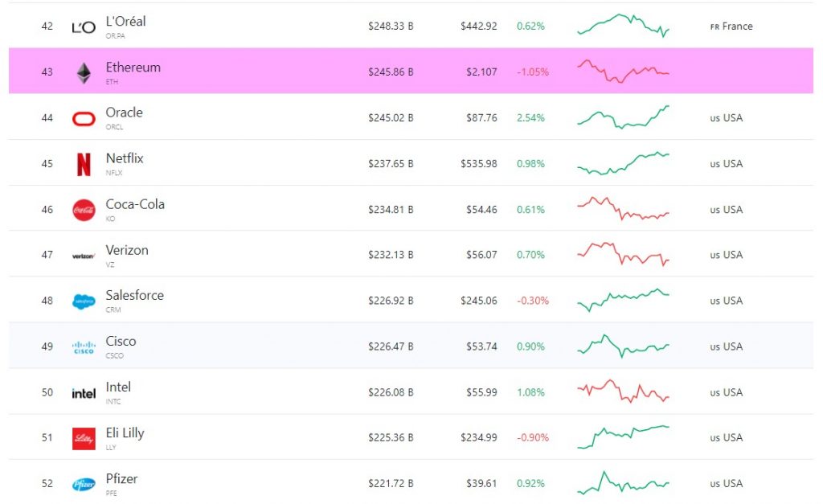Screen dimensions: 823x504
Task: View Pfizer green sparkline chart
Action: tap(623, 483)
